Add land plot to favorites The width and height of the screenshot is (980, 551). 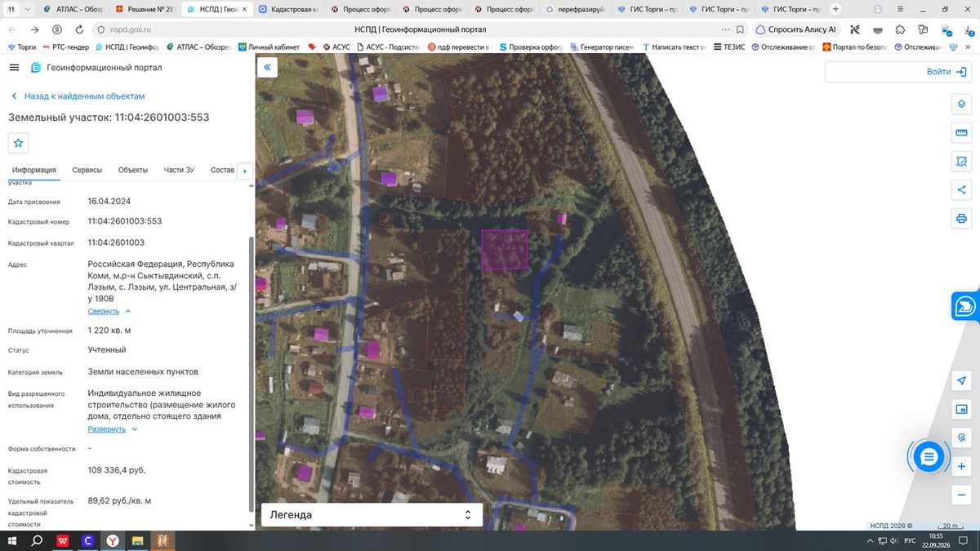click(x=19, y=143)
